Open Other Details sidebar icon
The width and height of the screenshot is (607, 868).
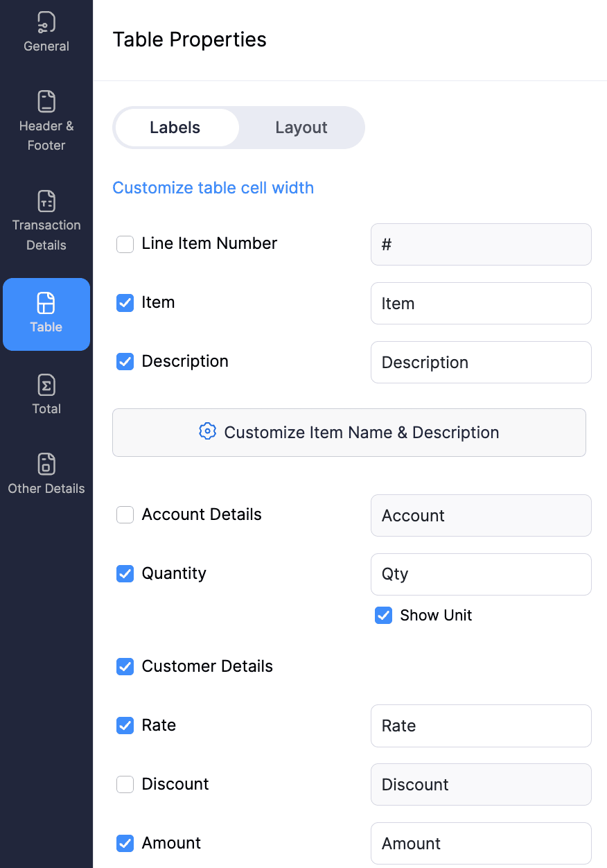(x=46, y=464)
